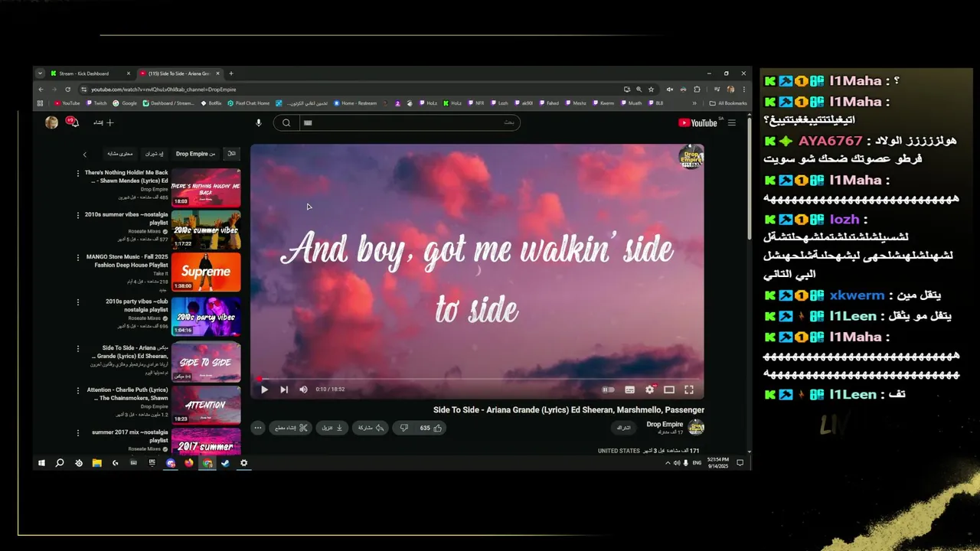Image resolution: width=980 pixels, height=551 pixels.
Task: Open the player settings gear
Action: 650,390
